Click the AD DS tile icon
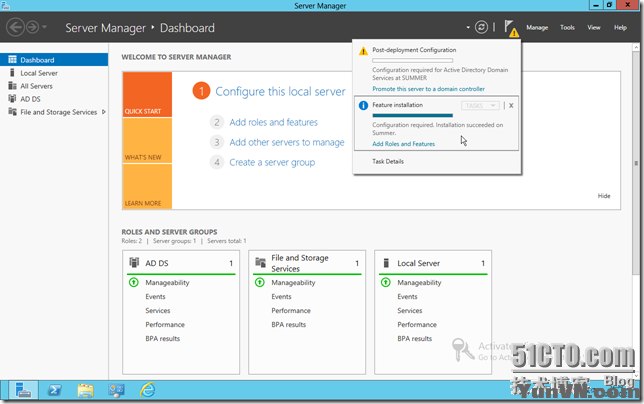 [134, 262]
